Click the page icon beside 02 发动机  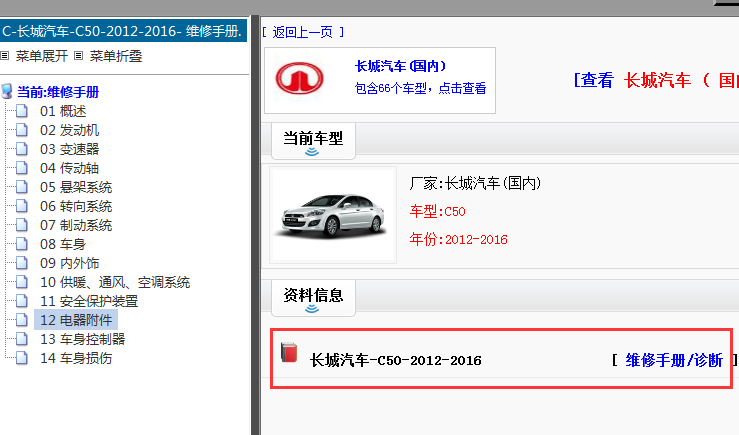point(22,130)
